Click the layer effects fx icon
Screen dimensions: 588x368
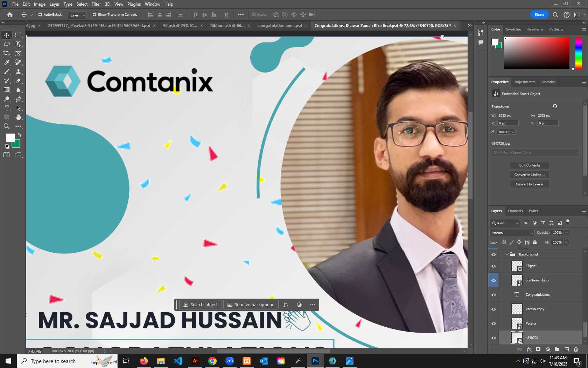tap(529, 349)
